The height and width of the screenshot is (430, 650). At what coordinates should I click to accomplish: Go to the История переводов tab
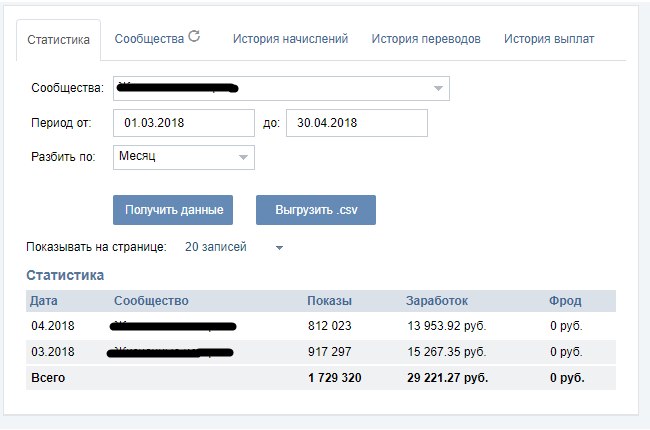426,39
